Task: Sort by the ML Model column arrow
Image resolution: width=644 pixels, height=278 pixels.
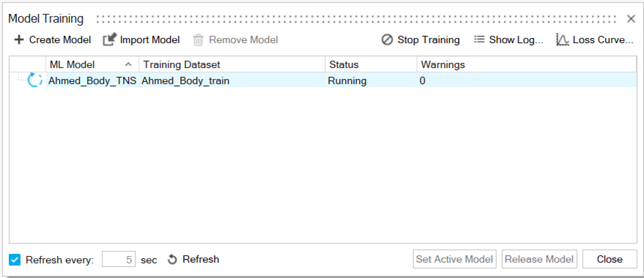Action: click(x=128, y=64)
